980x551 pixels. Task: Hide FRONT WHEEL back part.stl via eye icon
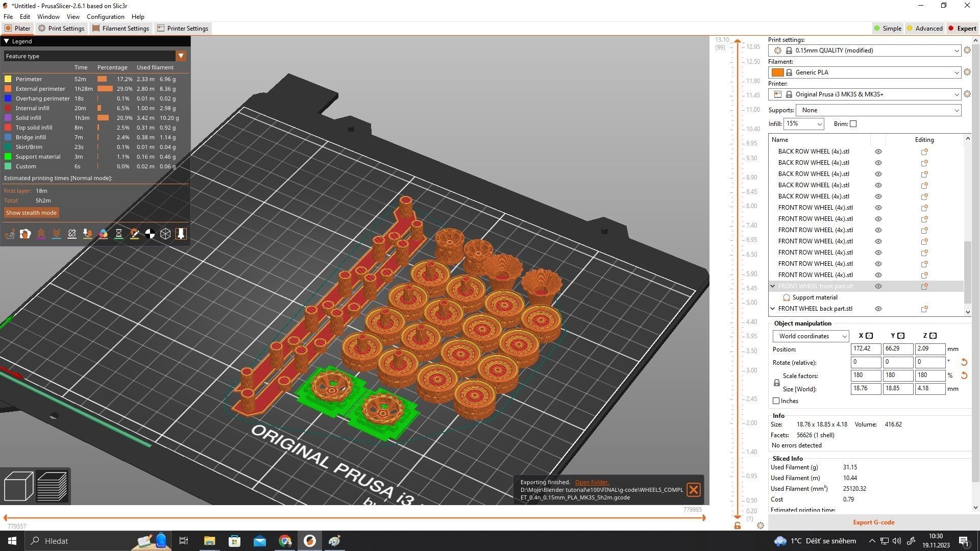click(878, 309)
